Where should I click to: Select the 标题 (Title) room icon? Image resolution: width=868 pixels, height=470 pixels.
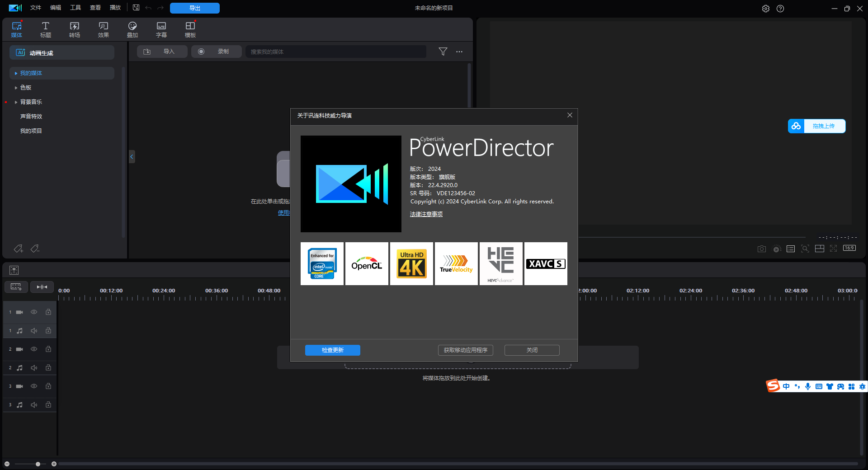click(45, 29)
